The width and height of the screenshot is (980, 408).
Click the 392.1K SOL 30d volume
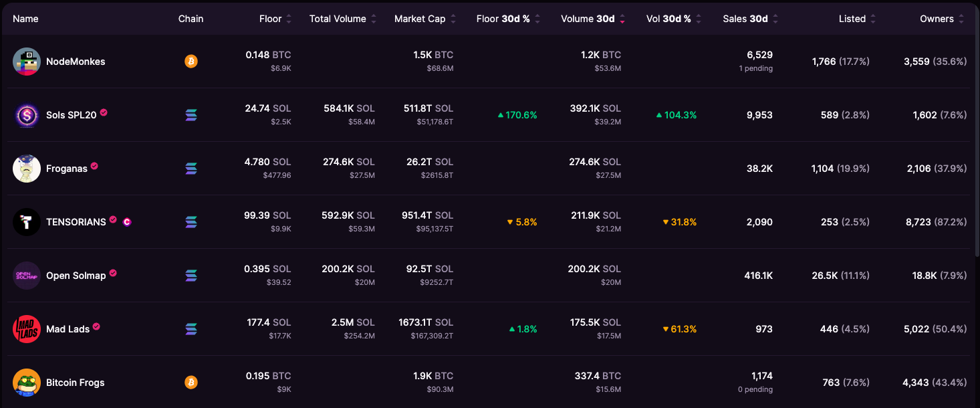point(596,108)
